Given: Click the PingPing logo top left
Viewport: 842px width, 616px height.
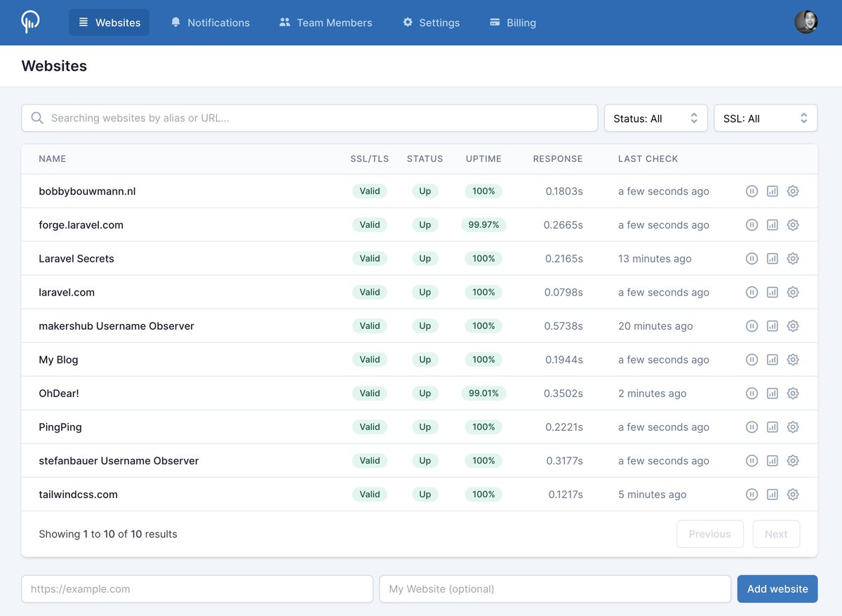Looking at the screenshot, I should pyautogui.click(x=29, y=20).
